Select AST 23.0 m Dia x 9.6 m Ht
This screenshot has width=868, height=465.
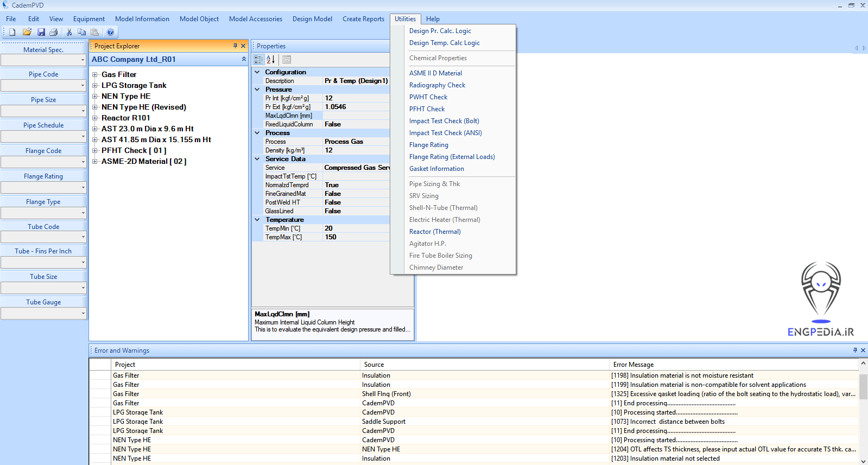(148, 129)
